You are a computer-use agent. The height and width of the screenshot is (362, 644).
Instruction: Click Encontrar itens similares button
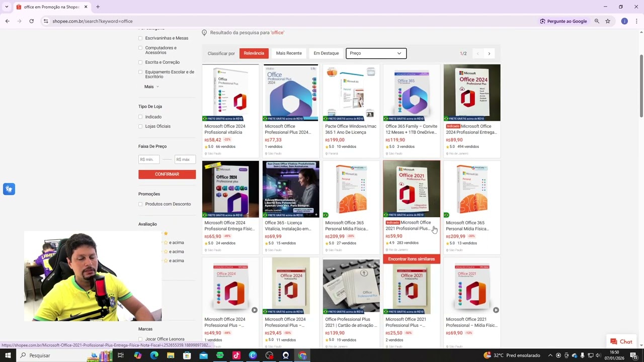[412, 259]
